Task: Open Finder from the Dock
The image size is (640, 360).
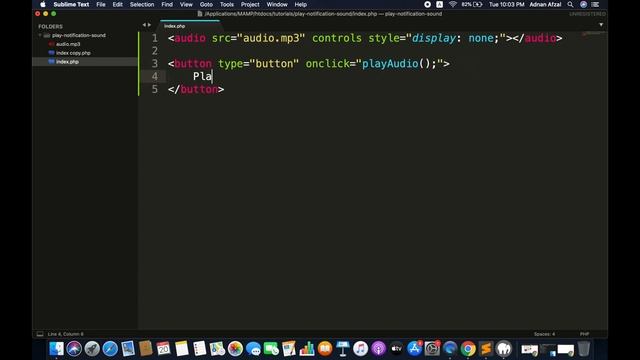Action: click(56, 349)
